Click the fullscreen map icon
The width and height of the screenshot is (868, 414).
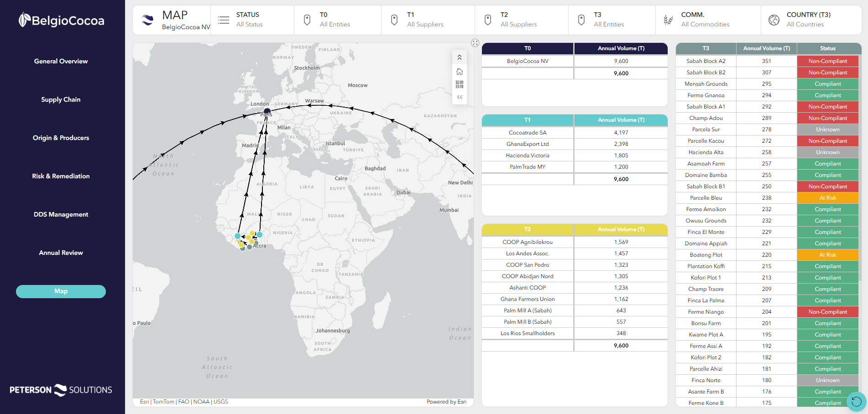[x=475, y=43]
